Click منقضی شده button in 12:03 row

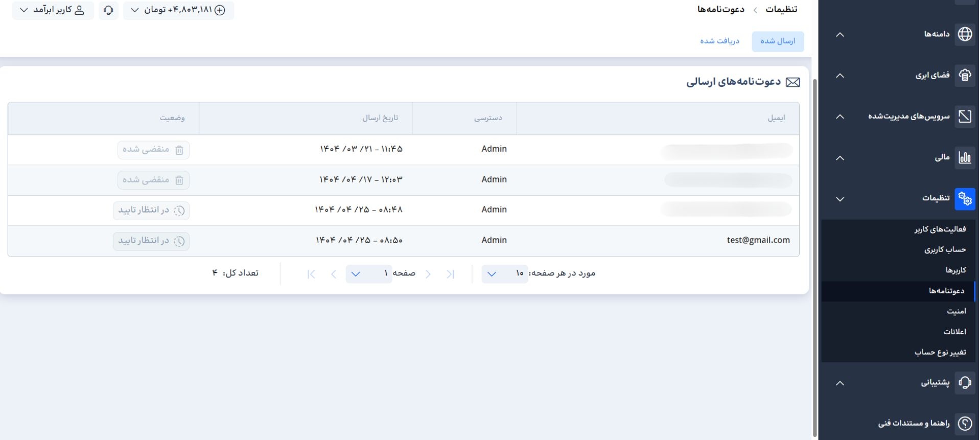coord(153,180)
